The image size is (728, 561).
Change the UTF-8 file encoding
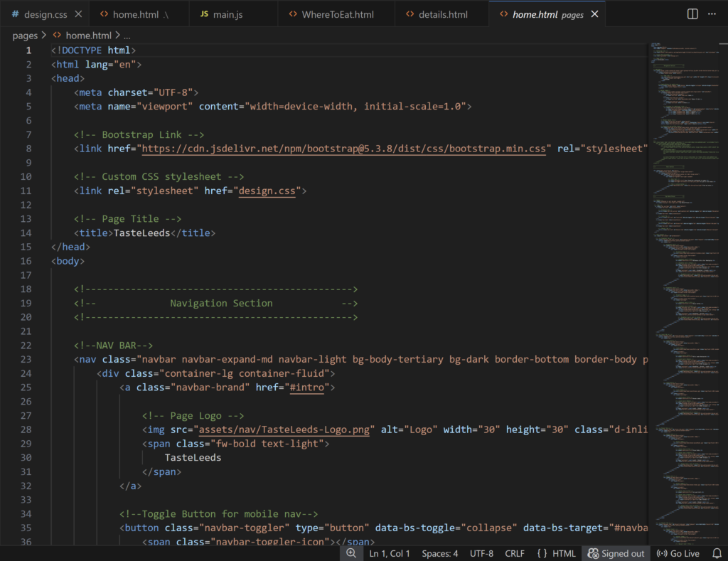pyautogui.click(x=481, y=553)
